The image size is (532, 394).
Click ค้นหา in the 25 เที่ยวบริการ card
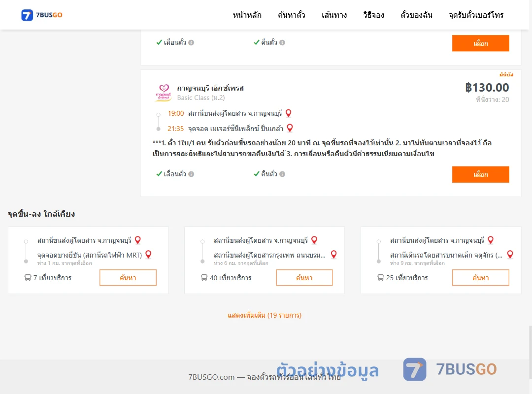(x=480, y=278)
